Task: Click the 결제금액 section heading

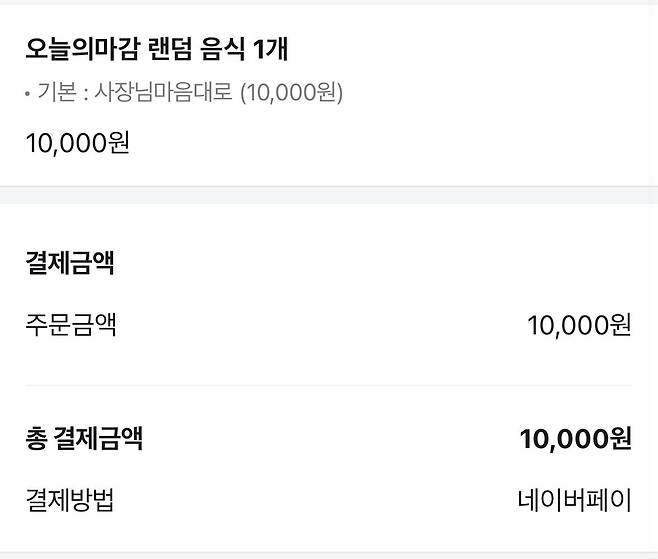Action: click(69, 263)
